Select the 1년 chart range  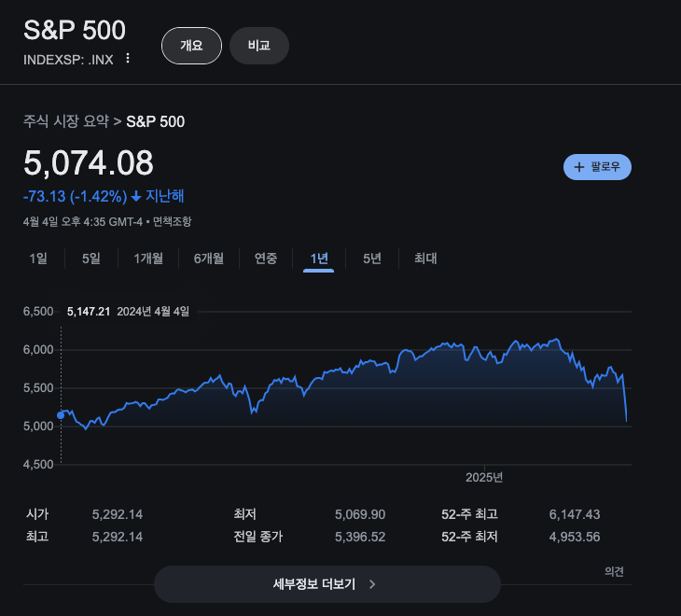tap(319, 259)
